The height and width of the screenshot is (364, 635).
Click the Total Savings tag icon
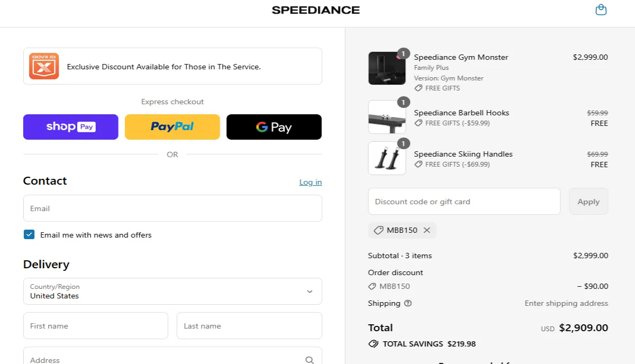(373, 344)
